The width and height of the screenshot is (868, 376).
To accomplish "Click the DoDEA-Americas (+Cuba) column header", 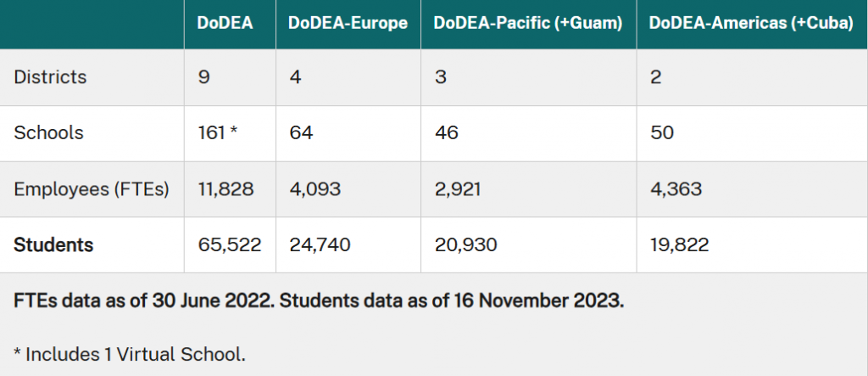I will pyautogui.click(x=750, y=24).
